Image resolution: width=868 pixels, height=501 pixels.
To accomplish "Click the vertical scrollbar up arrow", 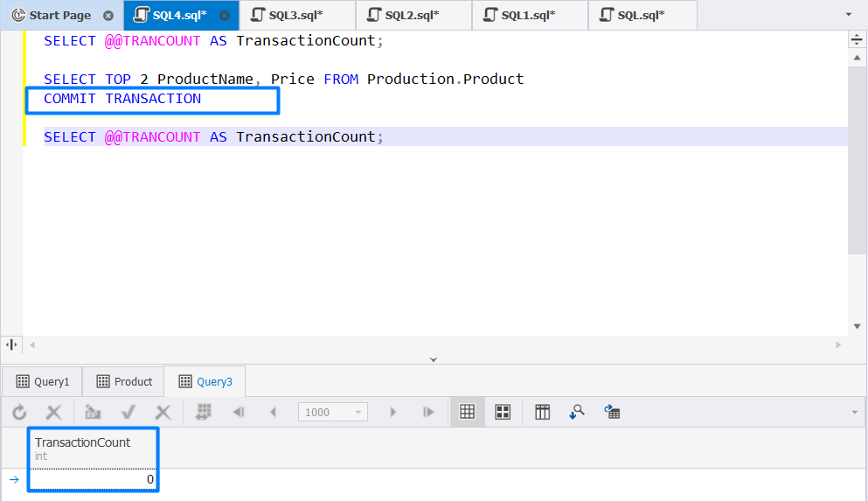I will click(857, 58).
